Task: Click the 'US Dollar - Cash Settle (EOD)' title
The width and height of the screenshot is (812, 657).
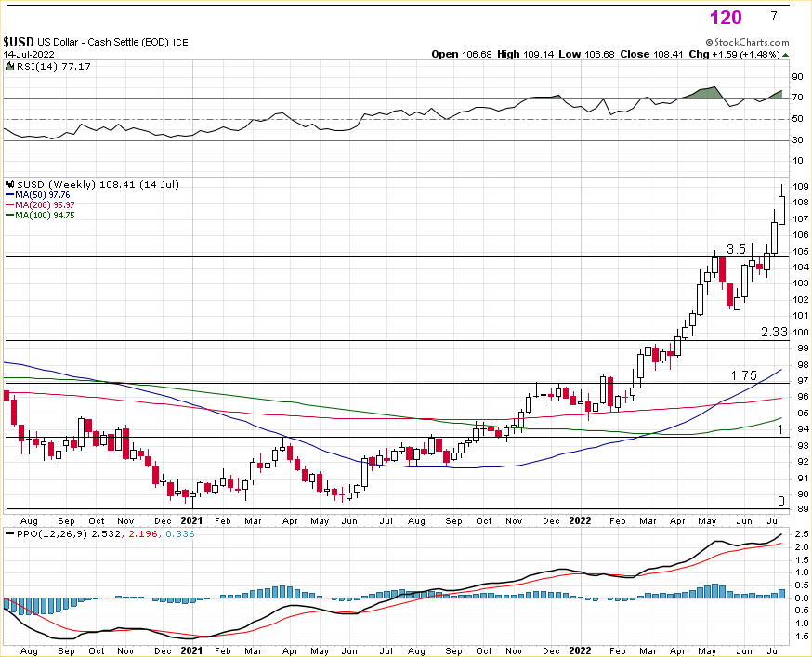Action: coord(103,43)
